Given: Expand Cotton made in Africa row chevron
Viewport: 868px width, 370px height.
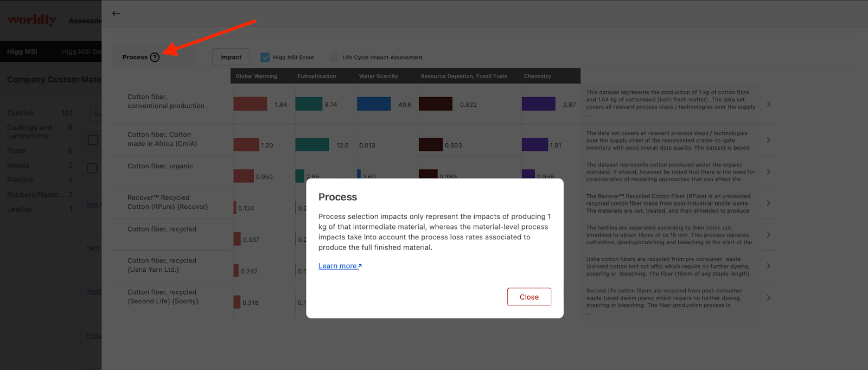Looking at the screenshot, I should (768, 140).
